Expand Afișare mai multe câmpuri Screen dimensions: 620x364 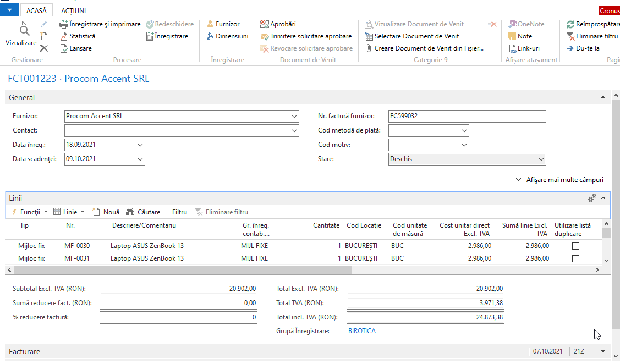559,180
